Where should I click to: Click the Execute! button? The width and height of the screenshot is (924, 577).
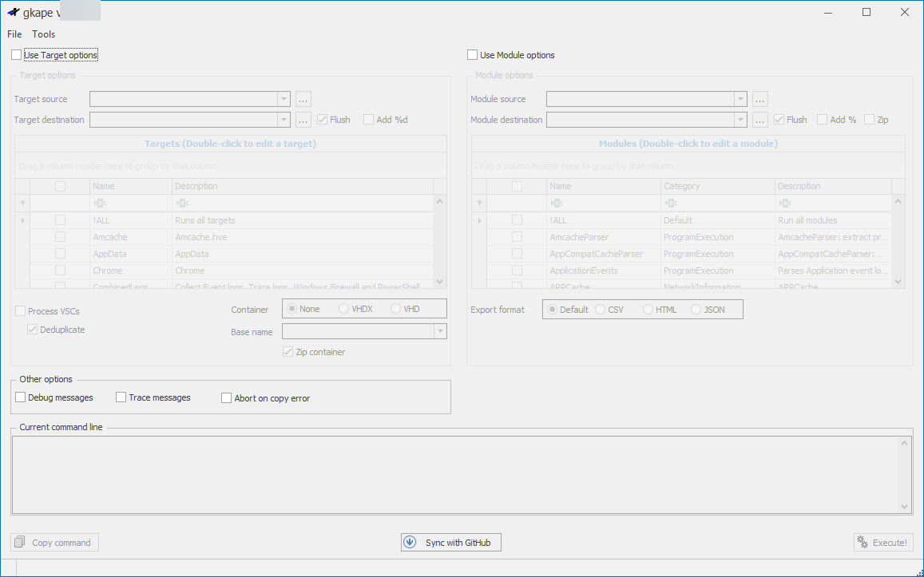pyautogui.click(x=882, y=542)
